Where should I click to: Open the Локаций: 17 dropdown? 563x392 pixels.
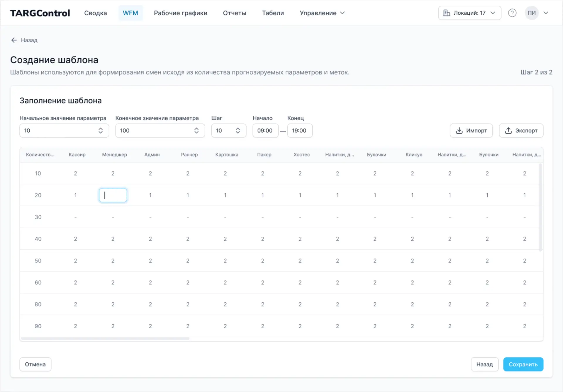pos(469,13)
